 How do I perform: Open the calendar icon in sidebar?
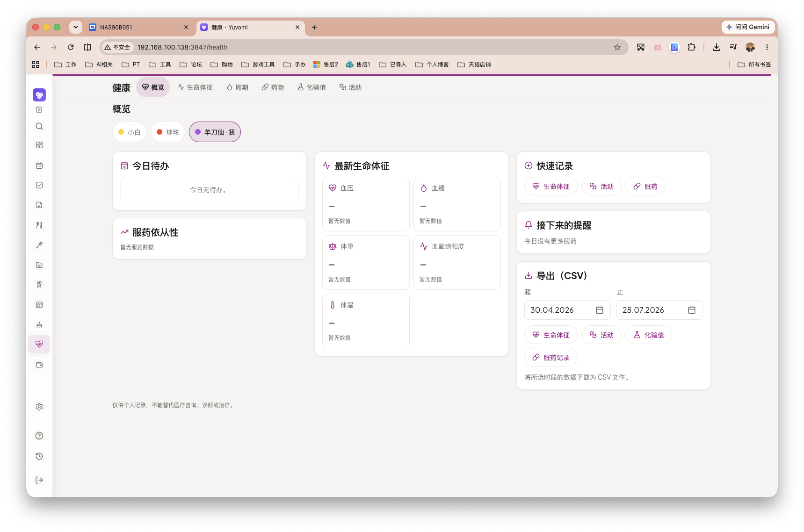(39, 165)
